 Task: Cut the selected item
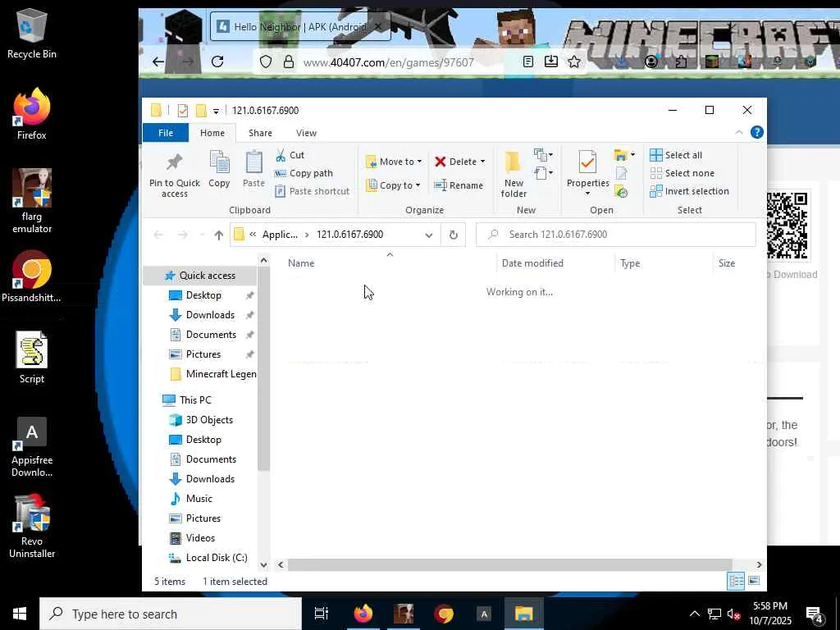(x=290, y=155)
